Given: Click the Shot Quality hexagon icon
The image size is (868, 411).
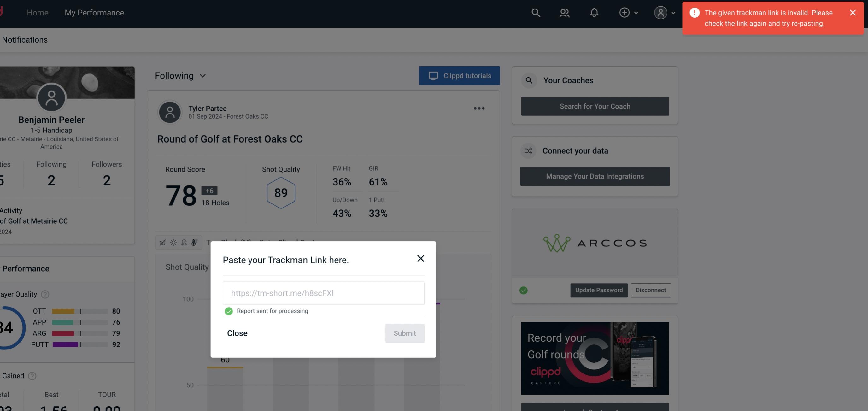Looking at the screenshot, I should [281, 193].
